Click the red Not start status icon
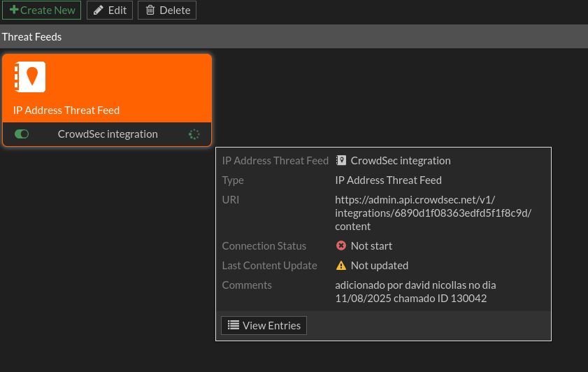This screenshot has height=372, width=588. pyautogui.click(x=341, y=245)
